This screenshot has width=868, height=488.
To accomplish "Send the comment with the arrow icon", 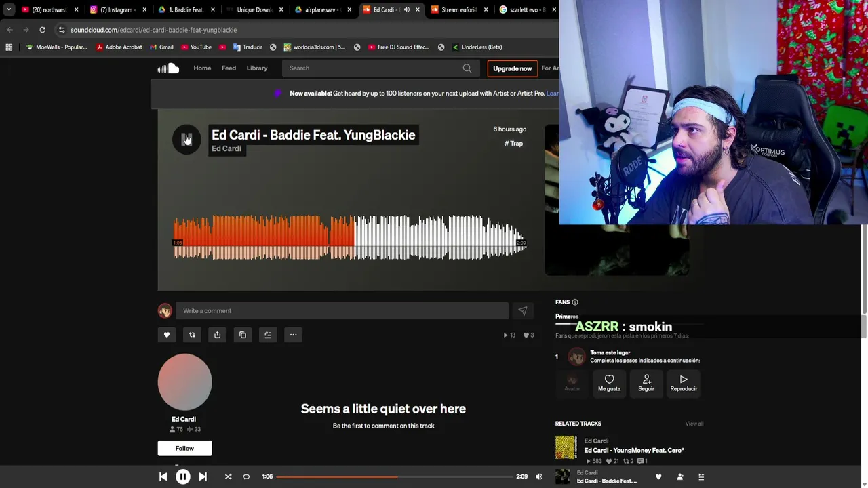I will (x=523, y=310).
